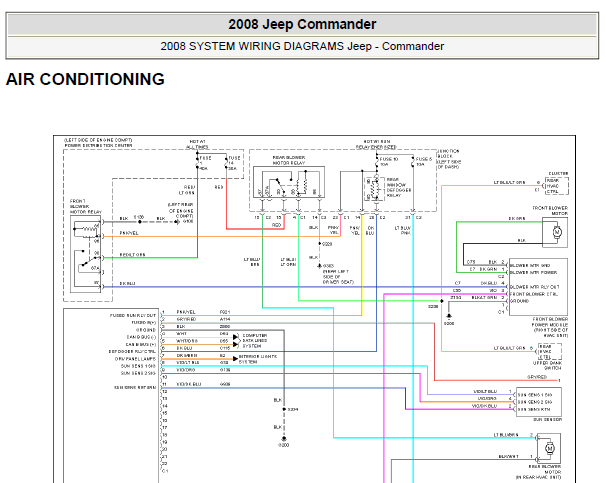Click the 'DRV PANEL LAMPS' pin label
This screenshot has width=606, height=483.
135,359
